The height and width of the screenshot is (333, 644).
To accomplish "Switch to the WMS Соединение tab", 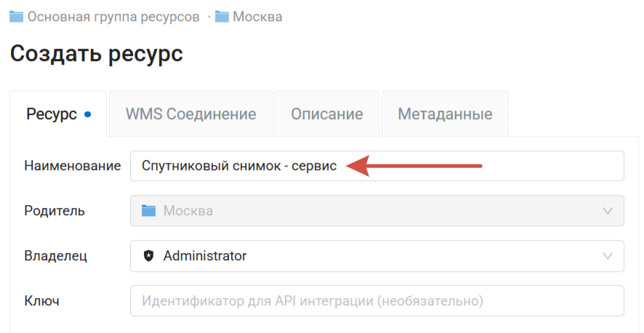I will coord(190,114).
